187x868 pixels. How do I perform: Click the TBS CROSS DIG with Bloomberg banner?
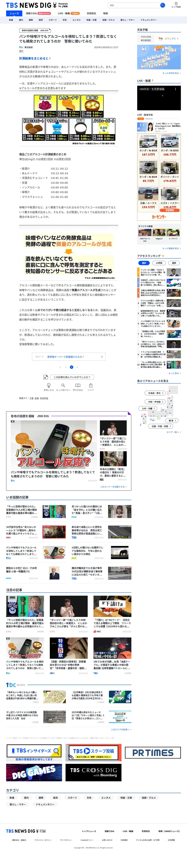pos(93,773)
